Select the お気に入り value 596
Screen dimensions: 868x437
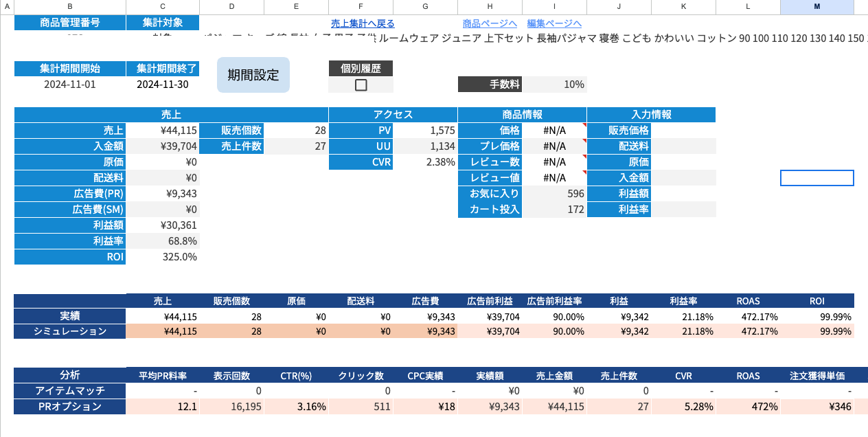tap(555, 194)
